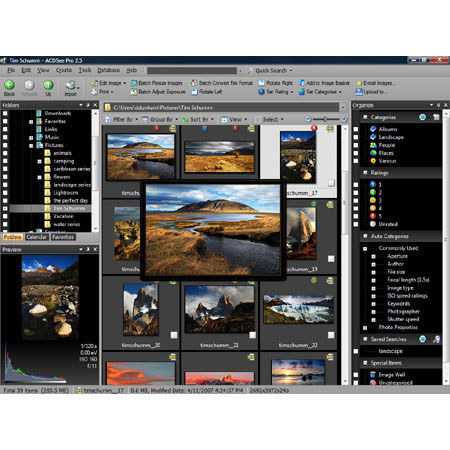Open the File menu

[x=11, y=70]
